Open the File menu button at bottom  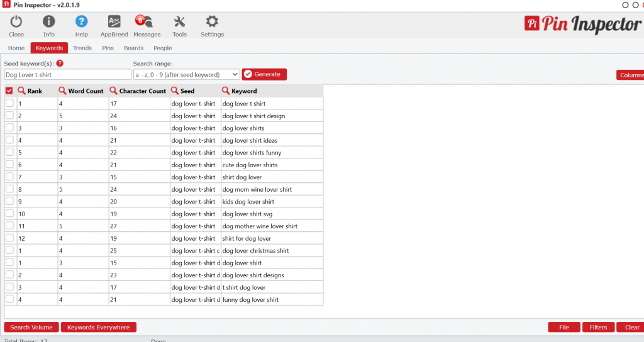[x=563, y=327]
